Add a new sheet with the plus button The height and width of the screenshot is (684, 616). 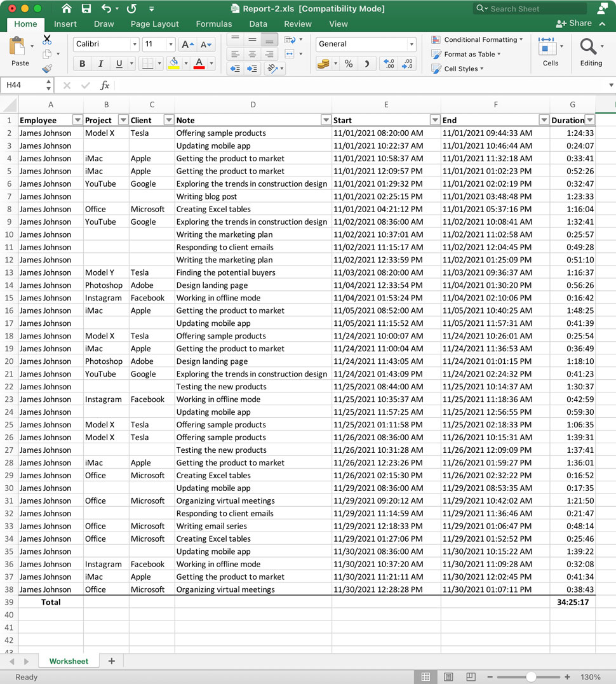tap(111, 661)
